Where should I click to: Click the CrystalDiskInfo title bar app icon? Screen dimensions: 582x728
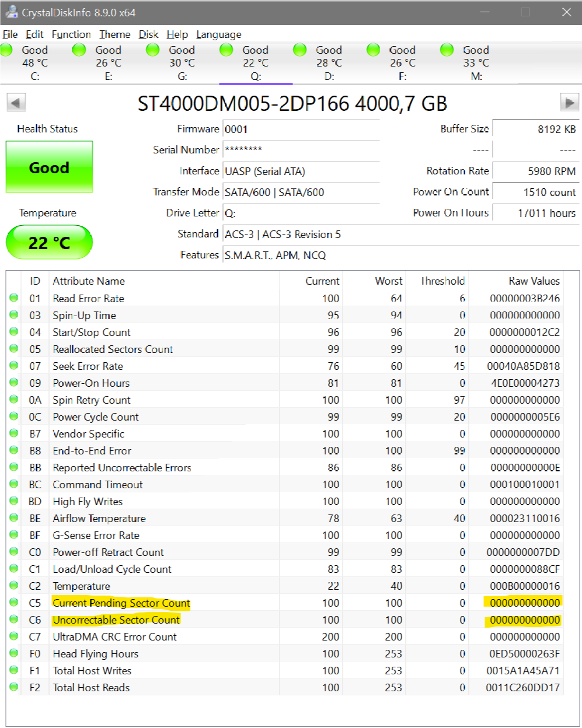[11, 12]
